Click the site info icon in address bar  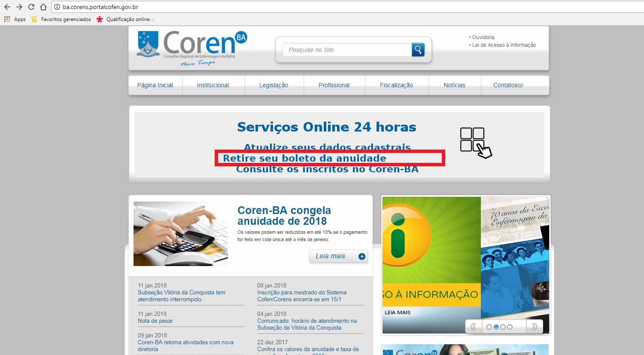click(x=57, y=7)
